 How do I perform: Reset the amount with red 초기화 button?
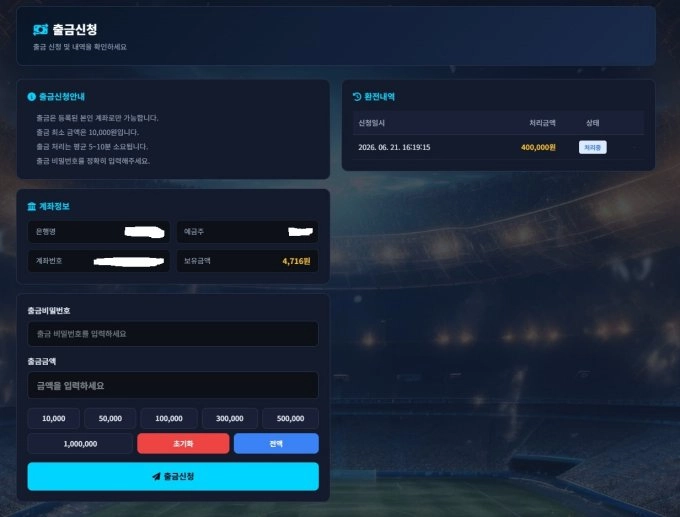183,444
